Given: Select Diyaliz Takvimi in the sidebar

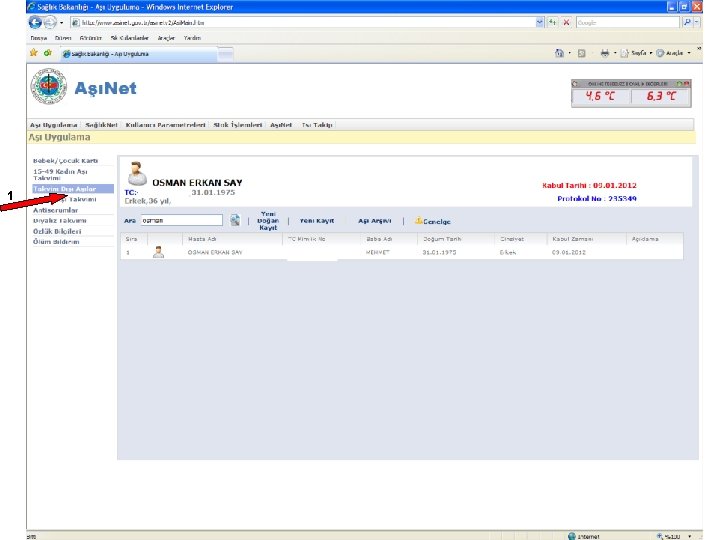Looking at the screenshot, I should (x=60, y=221).
